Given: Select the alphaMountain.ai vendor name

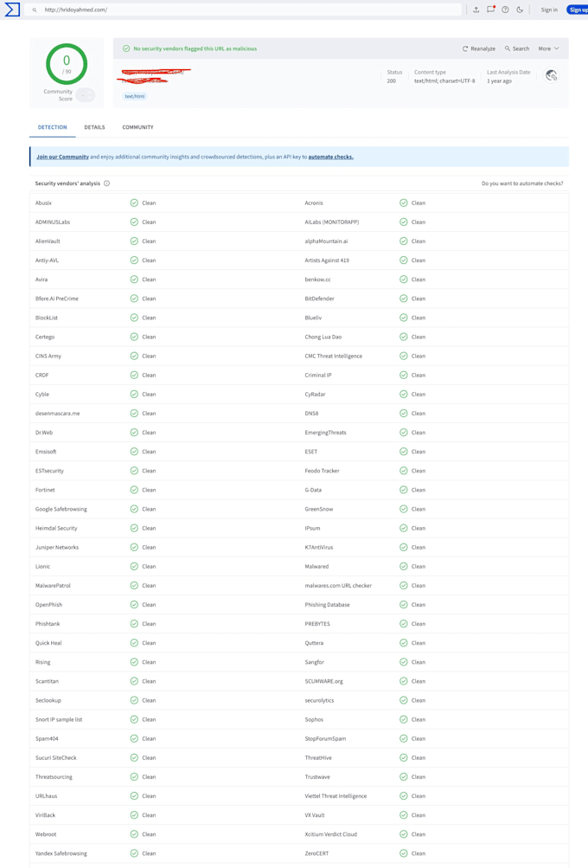Looking at the screenshot, I should click(x=326, y=241).
